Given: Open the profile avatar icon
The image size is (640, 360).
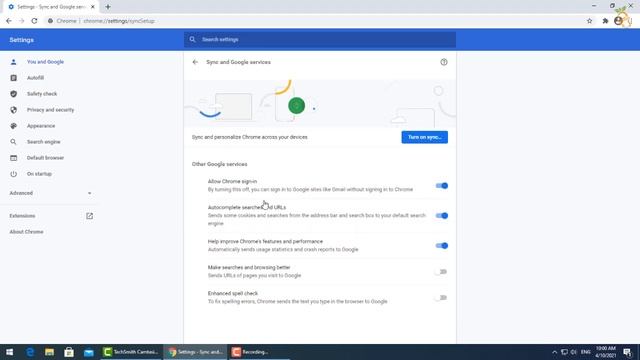Looking at the screenshot, I should 618,21.
